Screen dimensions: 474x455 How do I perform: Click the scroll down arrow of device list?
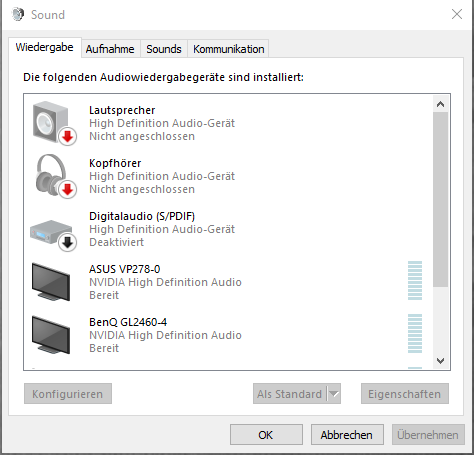440,361
